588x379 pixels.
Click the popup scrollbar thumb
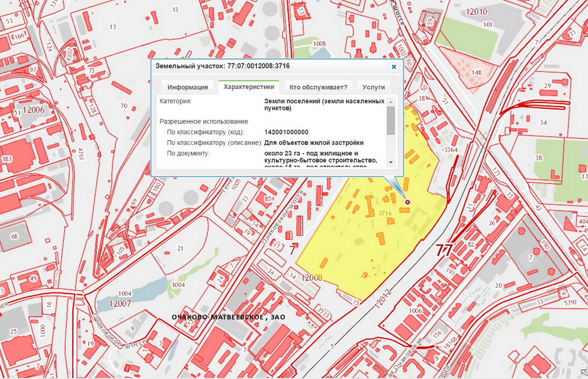tap(390, 120)
